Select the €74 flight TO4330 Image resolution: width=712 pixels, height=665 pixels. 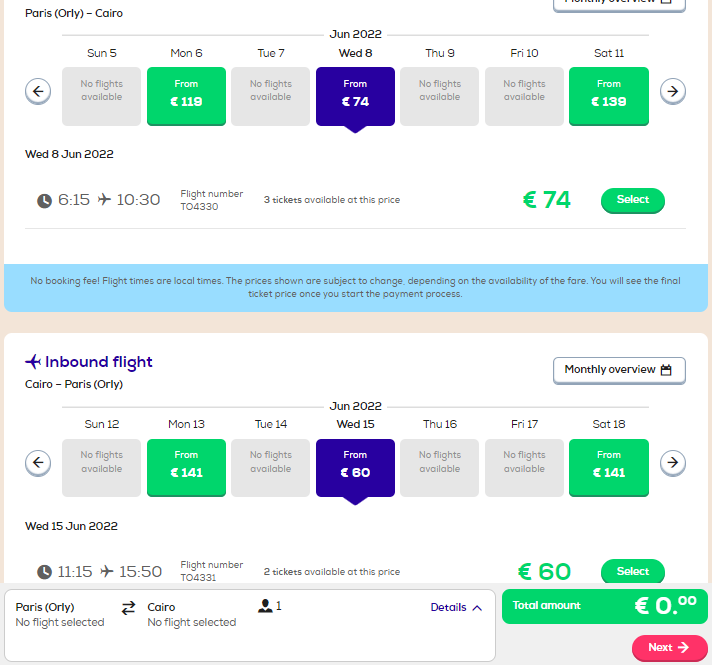point(633,200)
